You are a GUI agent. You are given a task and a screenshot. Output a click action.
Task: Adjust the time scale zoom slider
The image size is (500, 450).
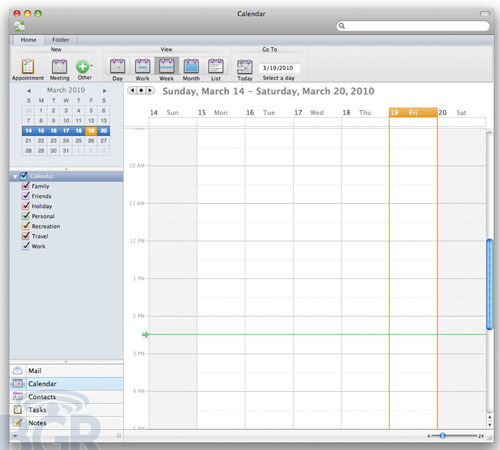coord(442,436)
